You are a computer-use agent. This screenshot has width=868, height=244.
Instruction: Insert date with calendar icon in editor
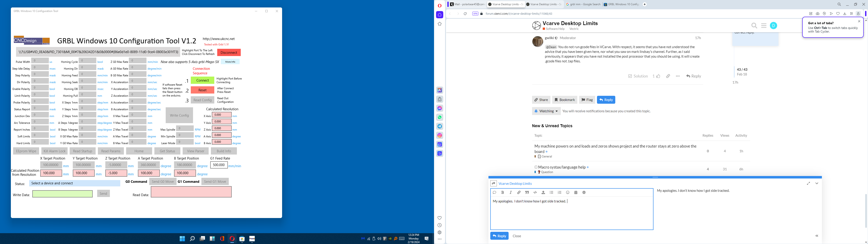(576, 192)
